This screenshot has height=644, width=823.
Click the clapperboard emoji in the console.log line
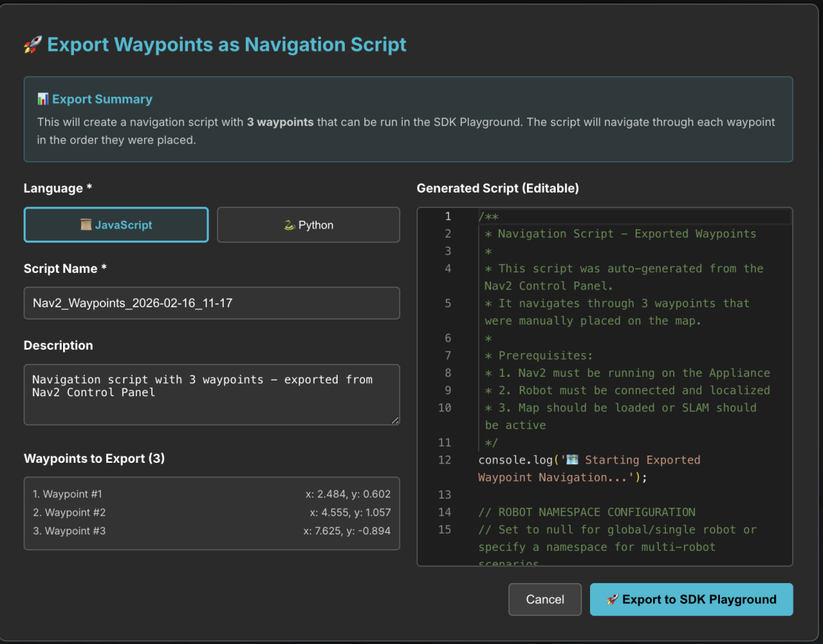coord(571,459)
